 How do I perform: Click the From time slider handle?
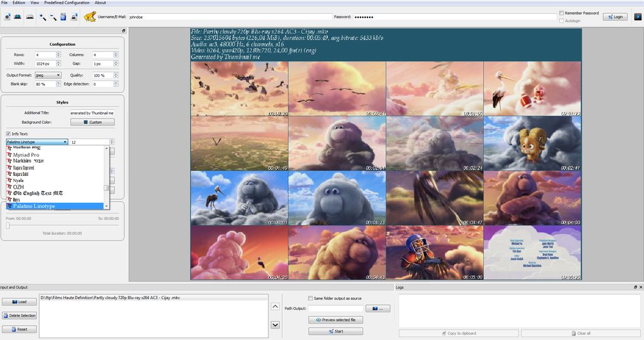point(8,226)
